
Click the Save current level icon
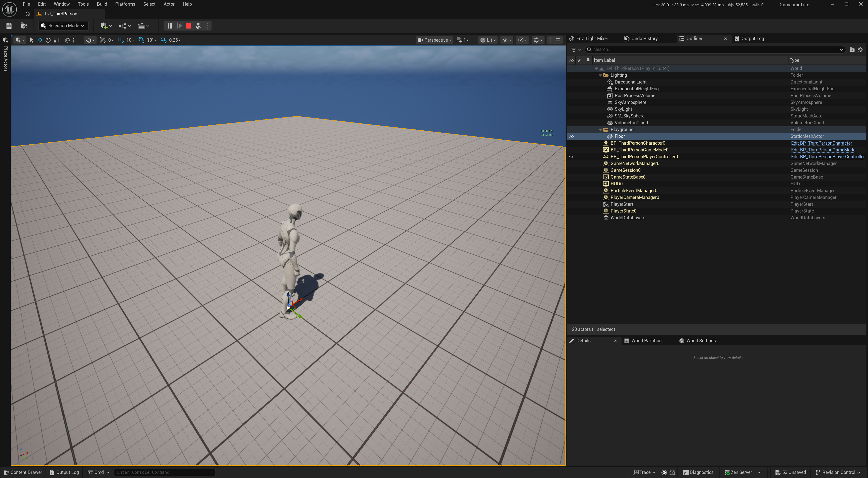9,26
